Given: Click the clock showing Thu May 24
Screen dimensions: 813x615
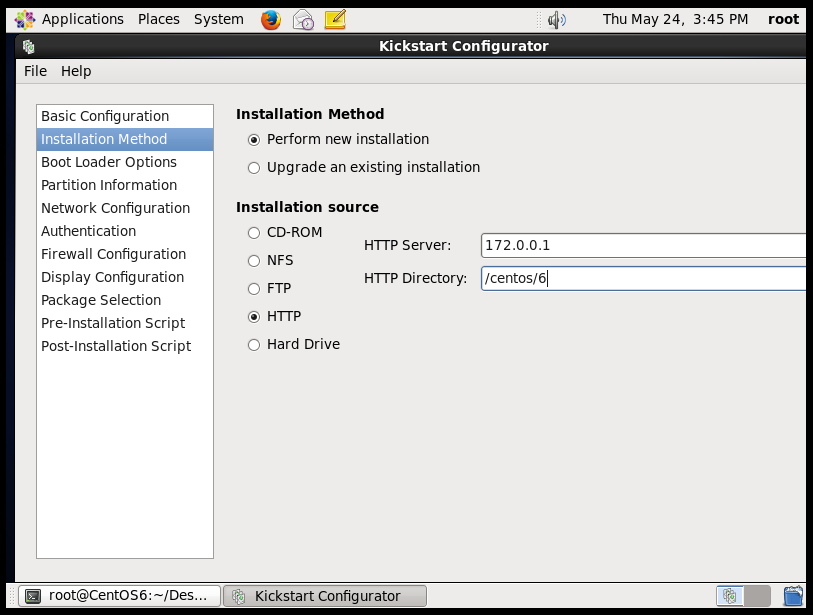Looking at the screenshot, I should coord(675,19).
